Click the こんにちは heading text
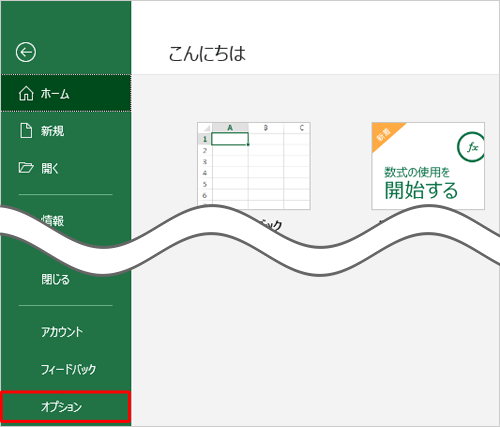Viewport: 500px width, 427px height. point(207,54)
